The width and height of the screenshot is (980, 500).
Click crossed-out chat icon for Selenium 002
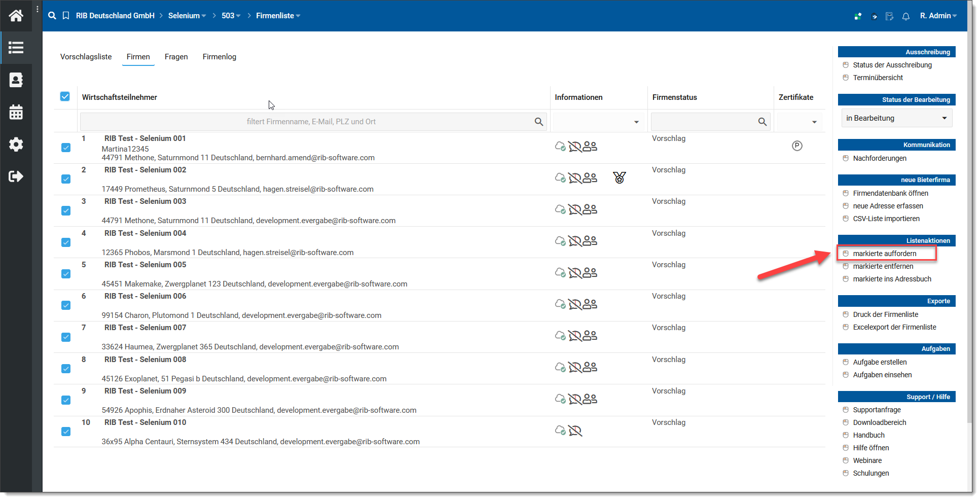tap(575, 178)
